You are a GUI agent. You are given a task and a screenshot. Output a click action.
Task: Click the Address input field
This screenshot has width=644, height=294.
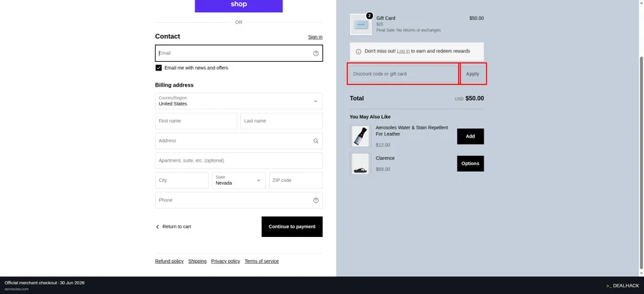(239, 141)
